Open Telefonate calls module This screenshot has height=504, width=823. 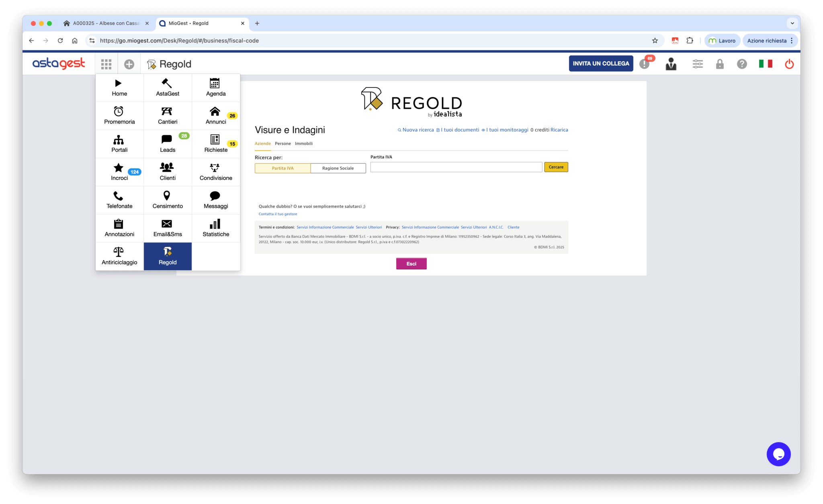click(x=119, y=200)
